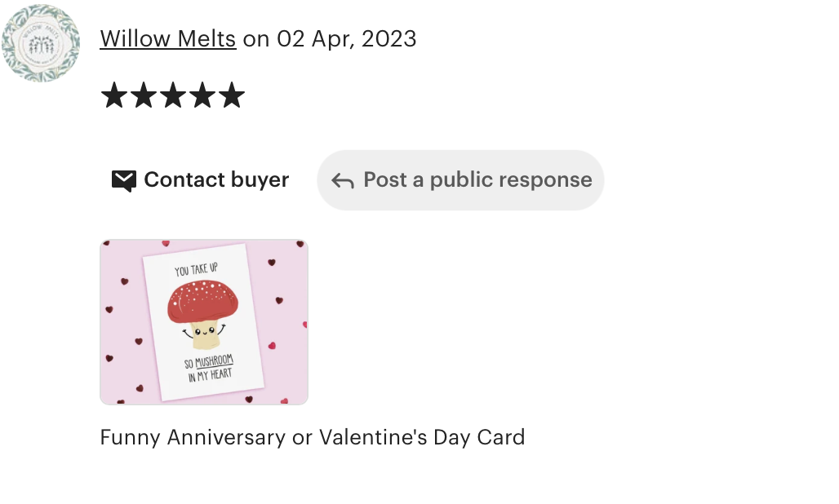
Task: Click the review date 02 Apr, 2023
Action: pyautogui.click(x=347, y=39)
